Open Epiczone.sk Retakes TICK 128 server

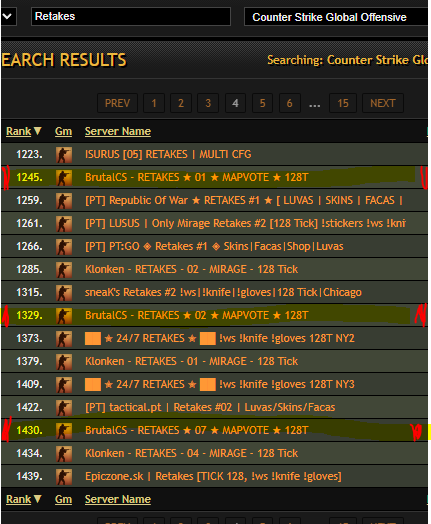click(x=213, y=476)
